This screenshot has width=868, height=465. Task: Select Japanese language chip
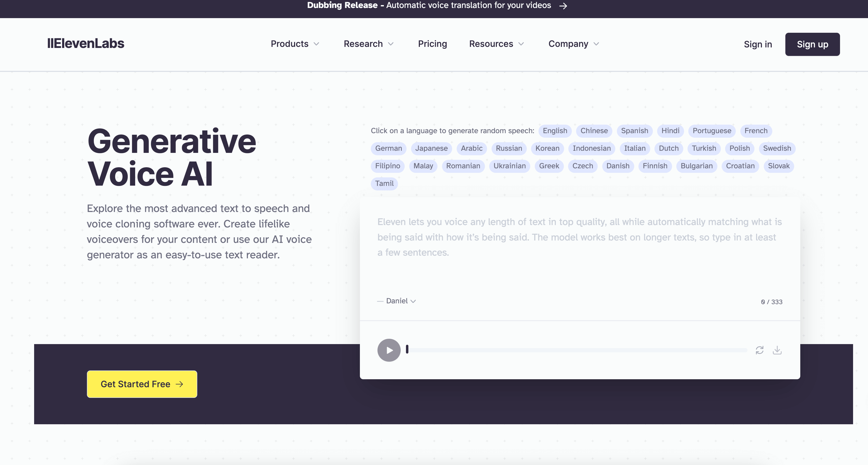[431, 149]
